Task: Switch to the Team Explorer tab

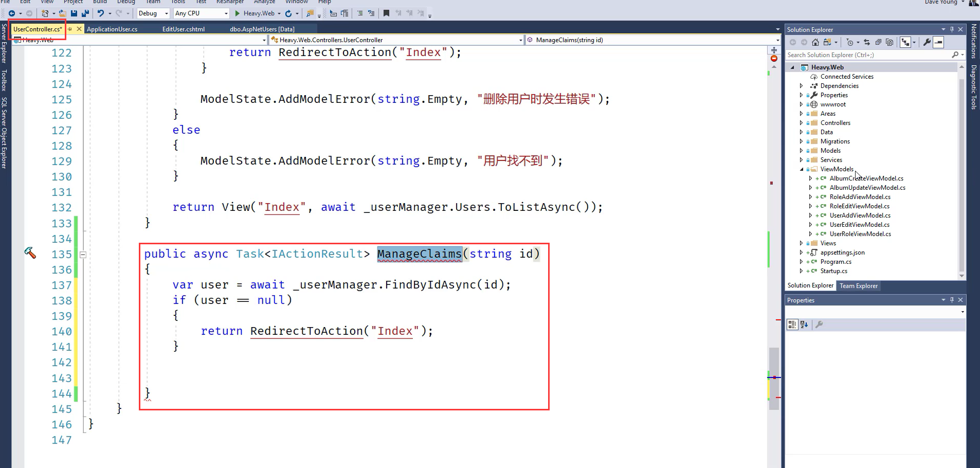Action: [x=858, y=286]
